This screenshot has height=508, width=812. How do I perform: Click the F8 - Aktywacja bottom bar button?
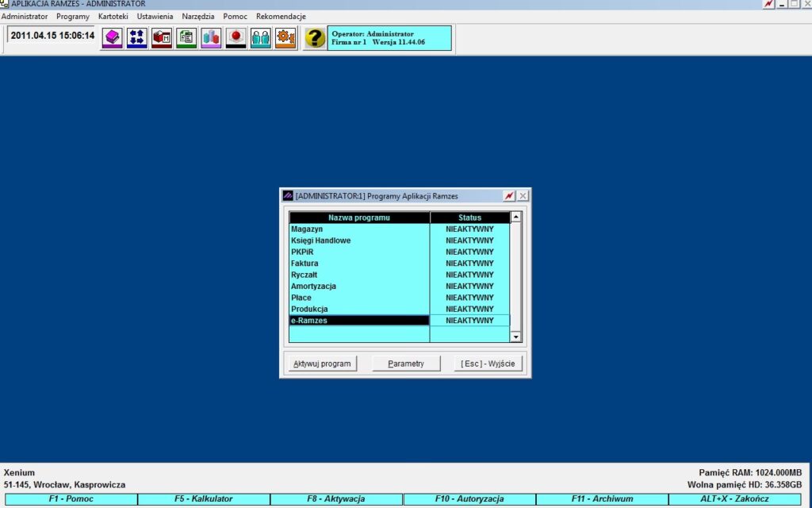tap(336, 499)
